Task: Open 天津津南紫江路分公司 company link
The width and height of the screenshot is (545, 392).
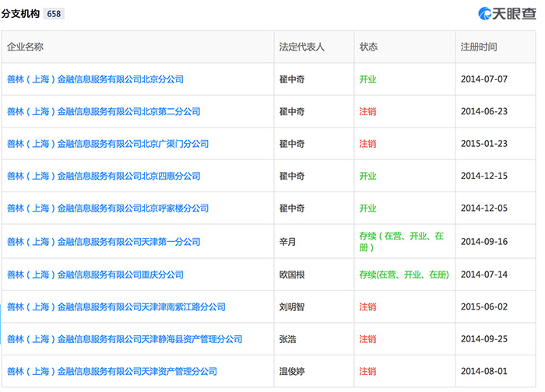Action: point(116,307)
